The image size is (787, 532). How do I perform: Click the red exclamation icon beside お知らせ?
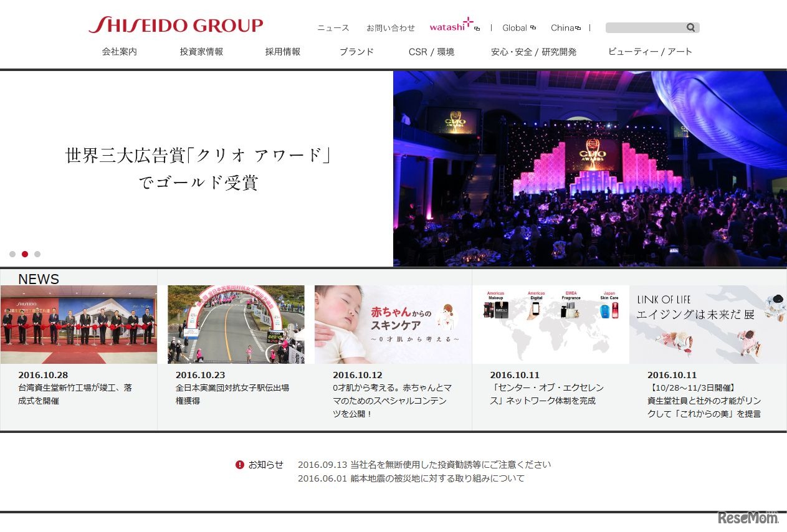click(x=240, y=464)
